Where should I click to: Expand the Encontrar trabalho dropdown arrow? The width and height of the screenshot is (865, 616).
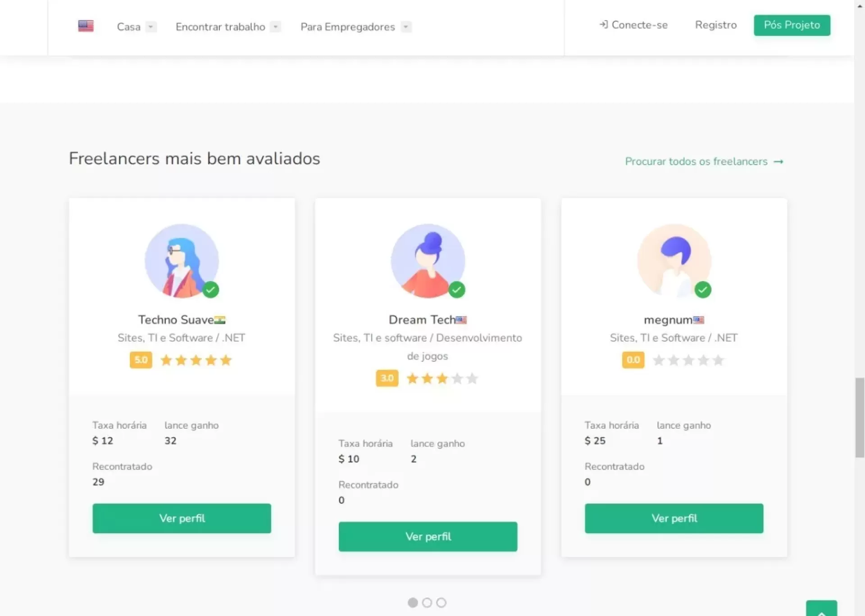coord(275,27)
